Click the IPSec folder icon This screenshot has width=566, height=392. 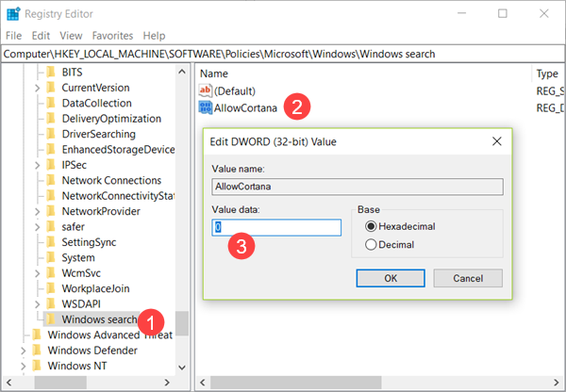[51, 165]
